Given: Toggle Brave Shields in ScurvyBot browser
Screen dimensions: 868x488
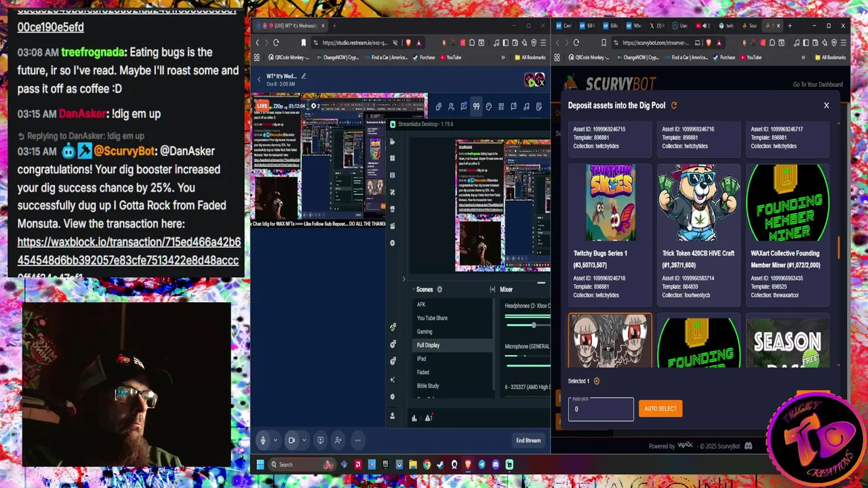Looking at the screenshot, I should tap(709, 43).
